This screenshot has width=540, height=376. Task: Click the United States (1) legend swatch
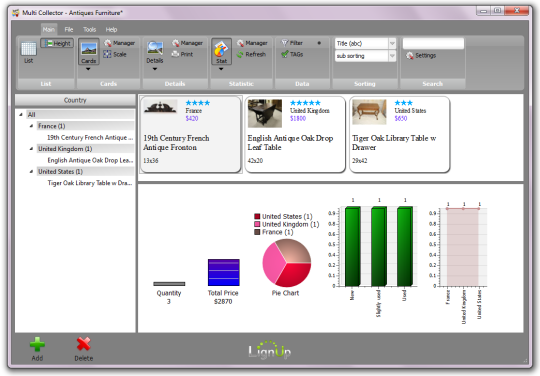[257, 216]
